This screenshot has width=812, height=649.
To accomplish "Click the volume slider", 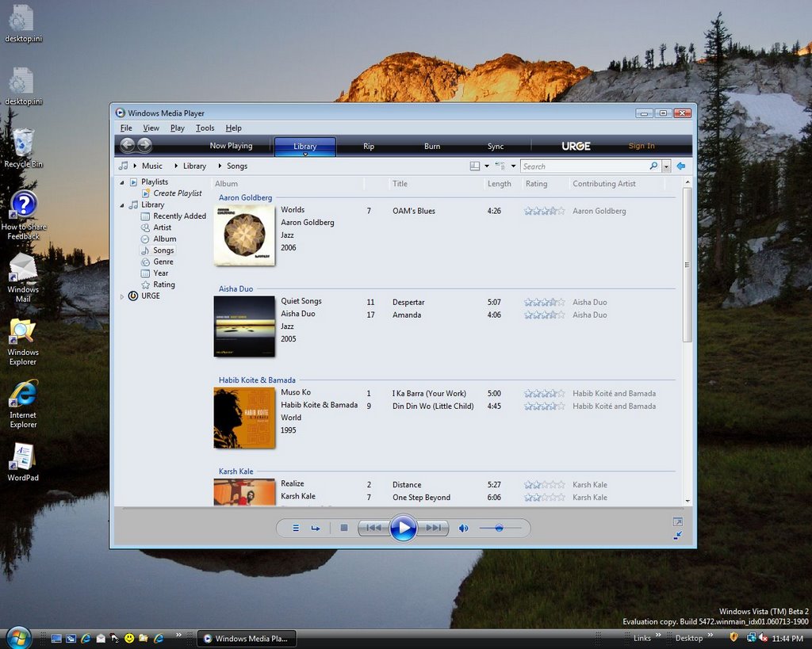I will [500, 528].
